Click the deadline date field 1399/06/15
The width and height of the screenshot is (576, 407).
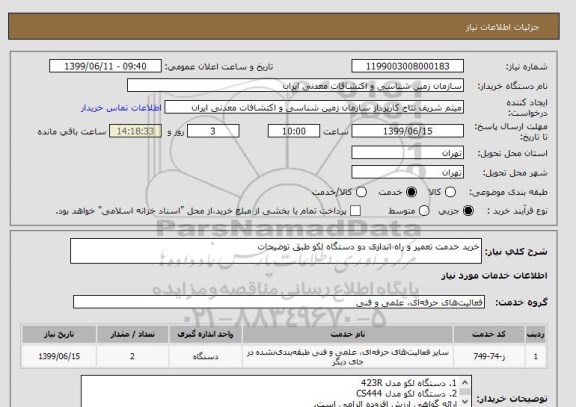[407, 131]
